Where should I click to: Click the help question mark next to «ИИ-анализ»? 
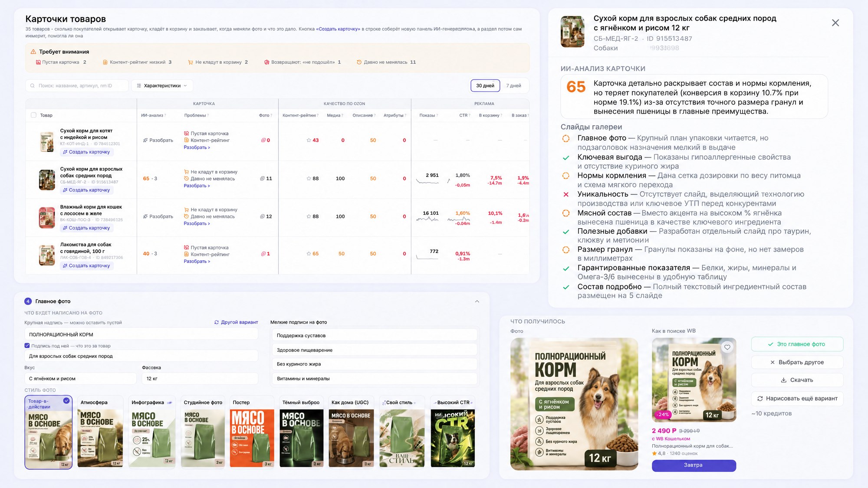tap(165, 115)
